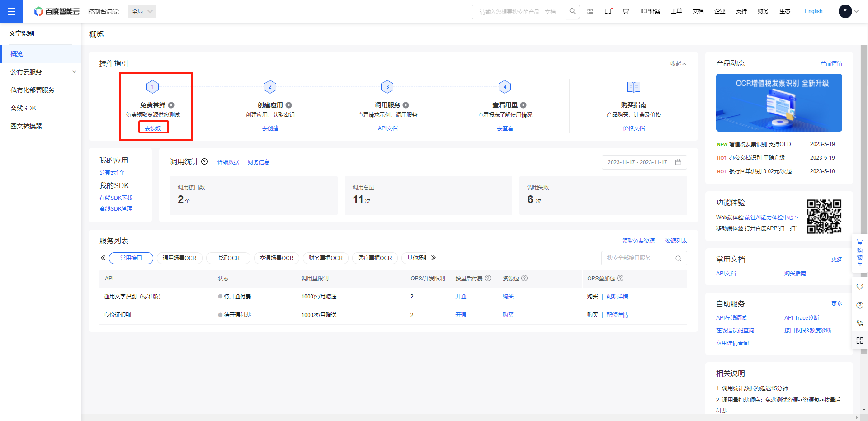Open the message notifications icon
The width and height of the screenshot is (868, 421).
609,11
